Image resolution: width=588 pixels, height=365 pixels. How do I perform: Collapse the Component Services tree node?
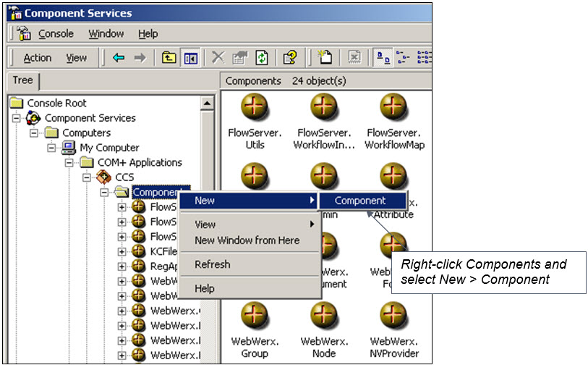tap(17, 118)
